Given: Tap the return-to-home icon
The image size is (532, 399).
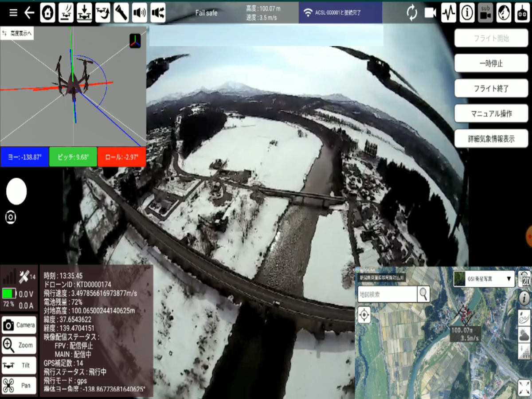Looking at the screenshot, I should (48, 13).
